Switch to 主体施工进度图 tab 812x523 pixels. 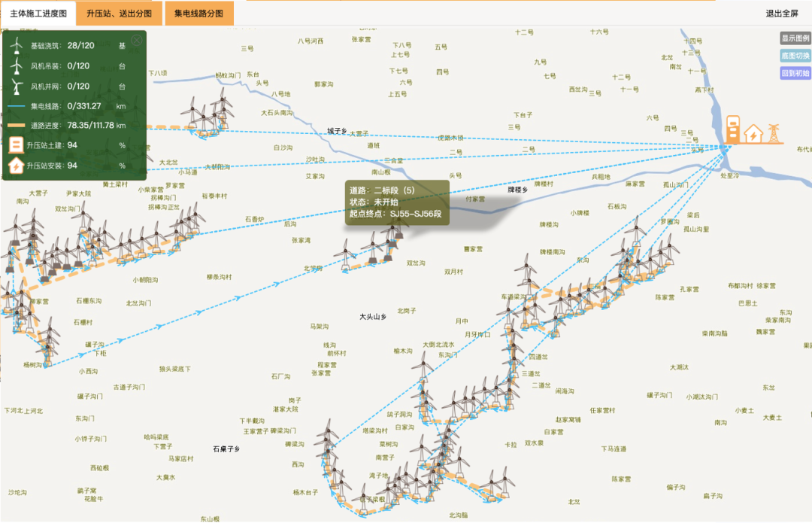pos(38,14)
